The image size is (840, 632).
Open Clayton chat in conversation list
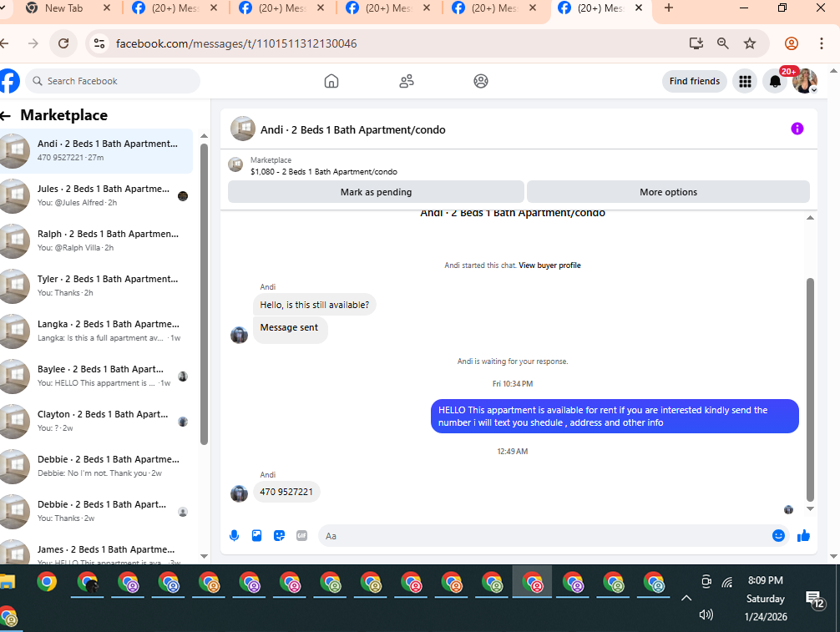96,421
